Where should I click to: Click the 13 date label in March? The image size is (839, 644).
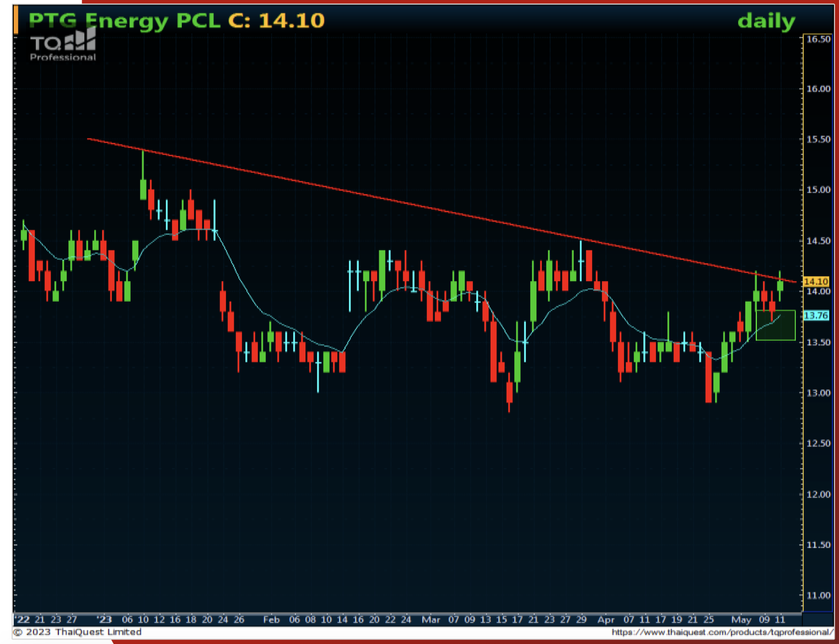point(485,620)
